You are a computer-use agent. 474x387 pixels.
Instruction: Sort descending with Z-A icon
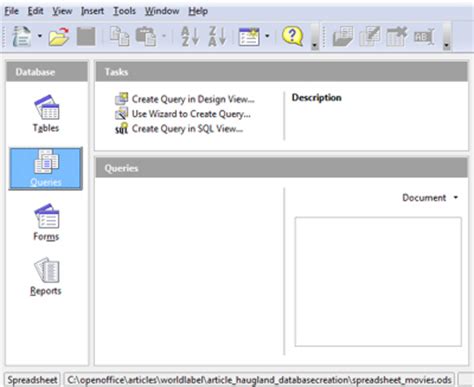[x=217, y=36]
